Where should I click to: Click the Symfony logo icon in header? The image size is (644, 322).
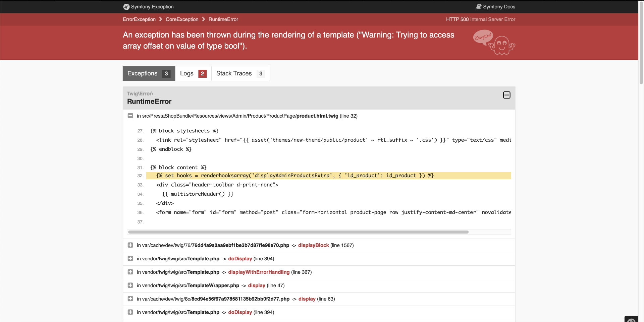(x=126, y=7)
